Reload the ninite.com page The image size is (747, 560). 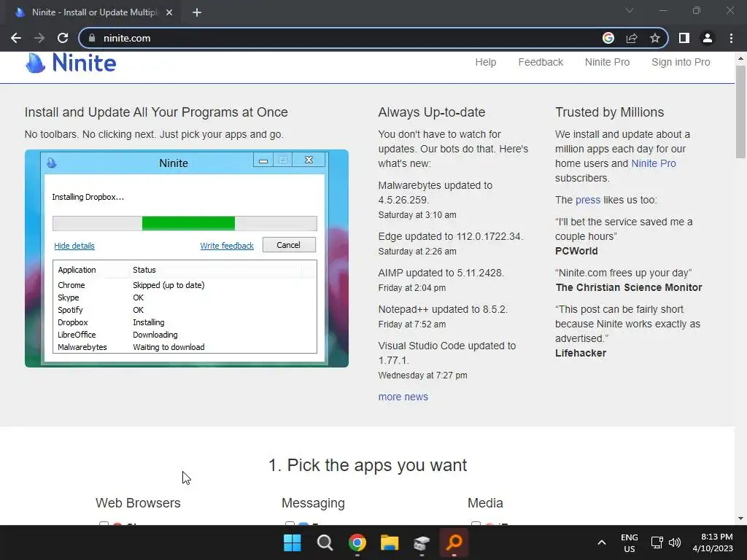[63, 38]
